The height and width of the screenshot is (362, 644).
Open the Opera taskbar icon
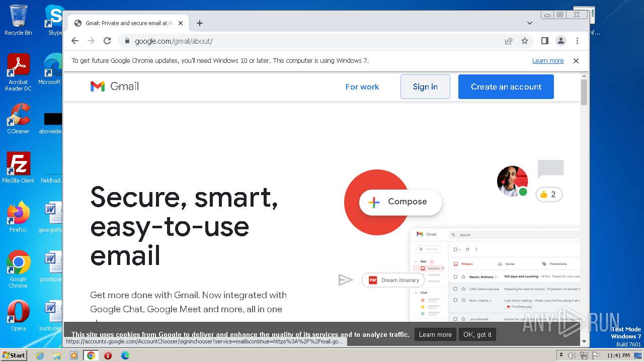click(108, 355)
